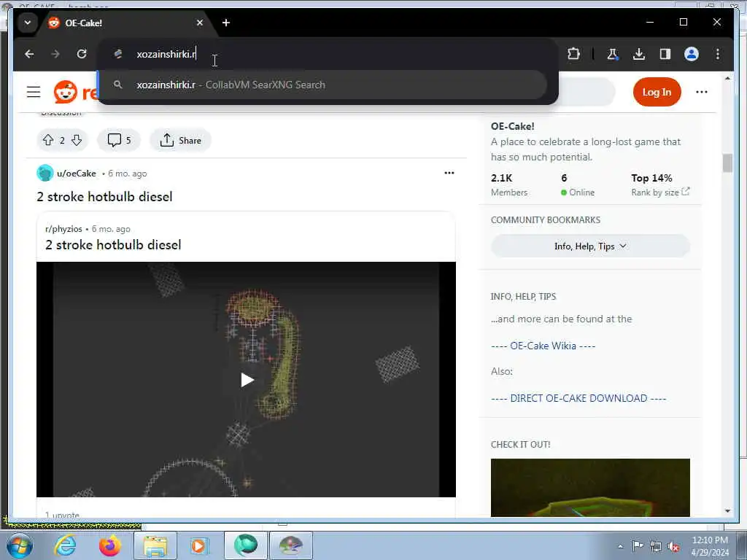Open the Chrome Labs flask icon
This screenshot has height=560, width=747.
(613, 54)
